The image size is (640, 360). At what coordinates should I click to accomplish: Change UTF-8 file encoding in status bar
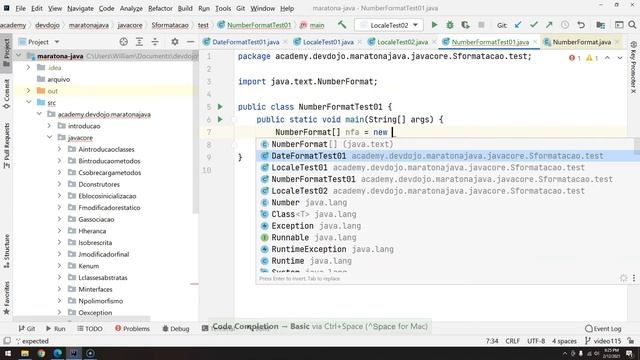tap(536, 341)
